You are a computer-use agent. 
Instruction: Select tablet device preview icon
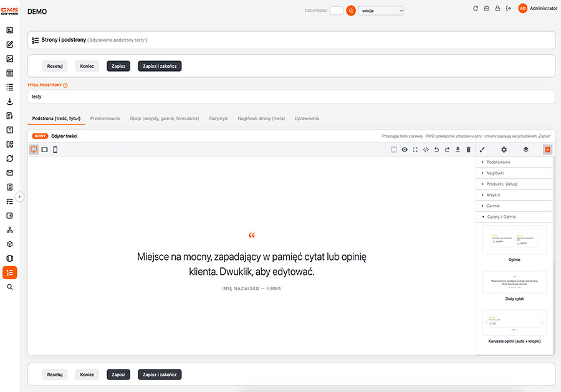click(44, 150)
